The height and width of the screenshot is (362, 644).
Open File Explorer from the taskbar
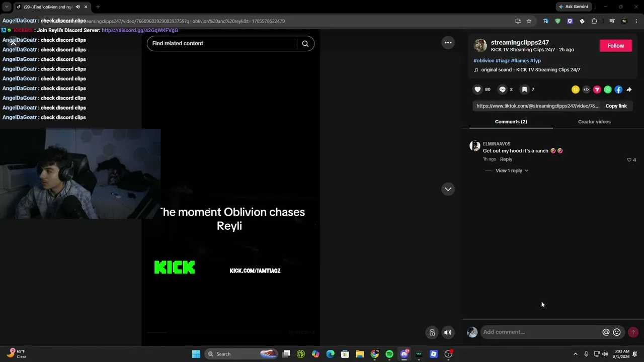360,354
